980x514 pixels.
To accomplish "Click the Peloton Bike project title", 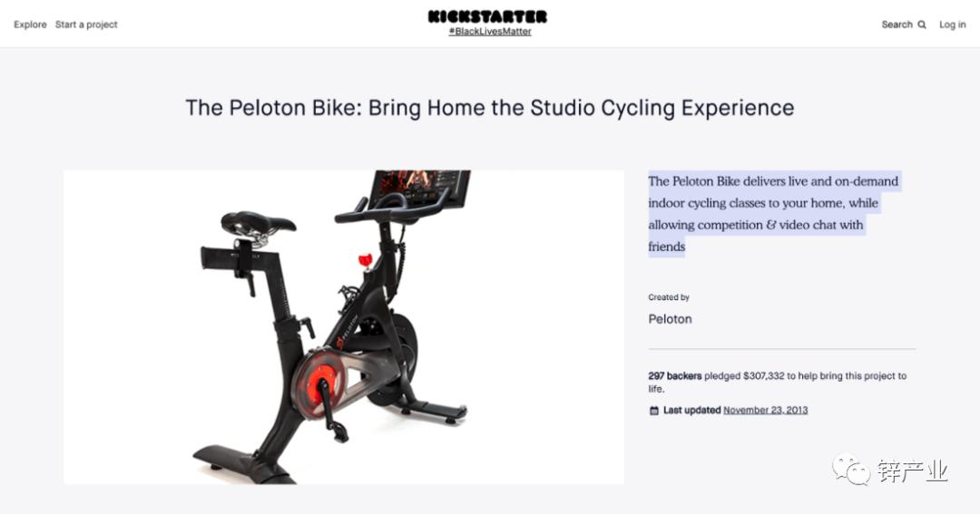I will 490,108.
